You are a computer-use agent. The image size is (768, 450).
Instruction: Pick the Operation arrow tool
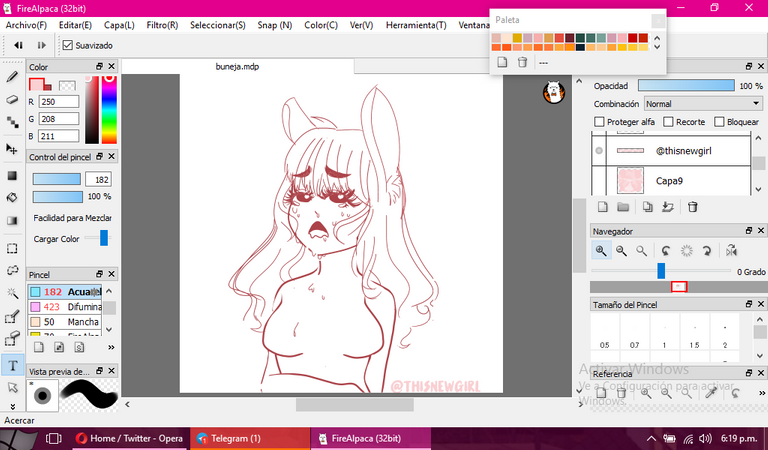12,388
